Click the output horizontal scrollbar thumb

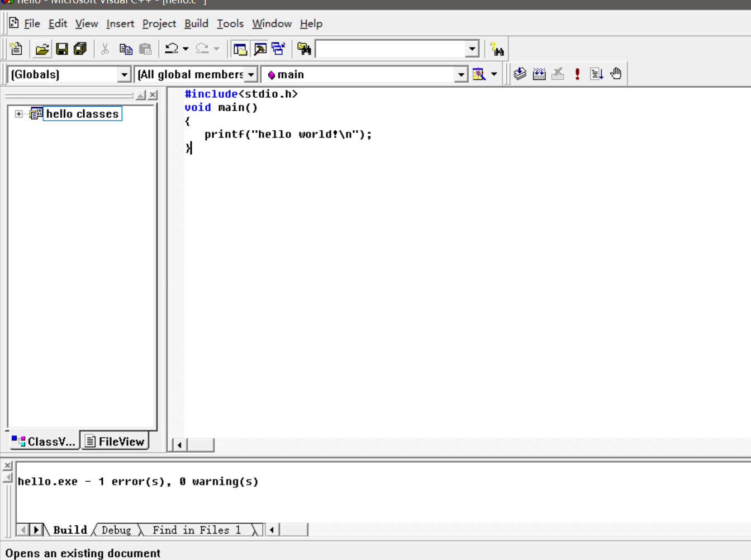coord(294,529)
